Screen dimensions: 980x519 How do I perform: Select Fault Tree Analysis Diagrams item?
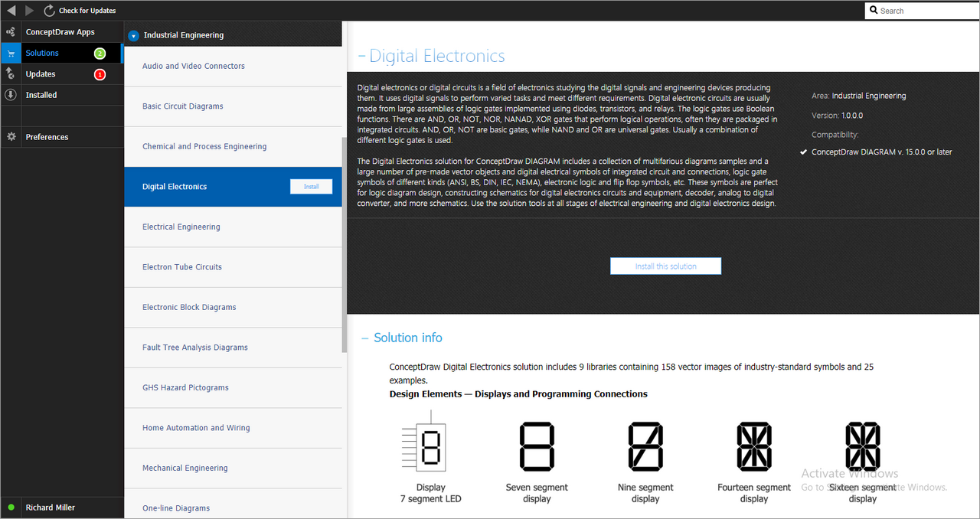(x=195, y=348)
